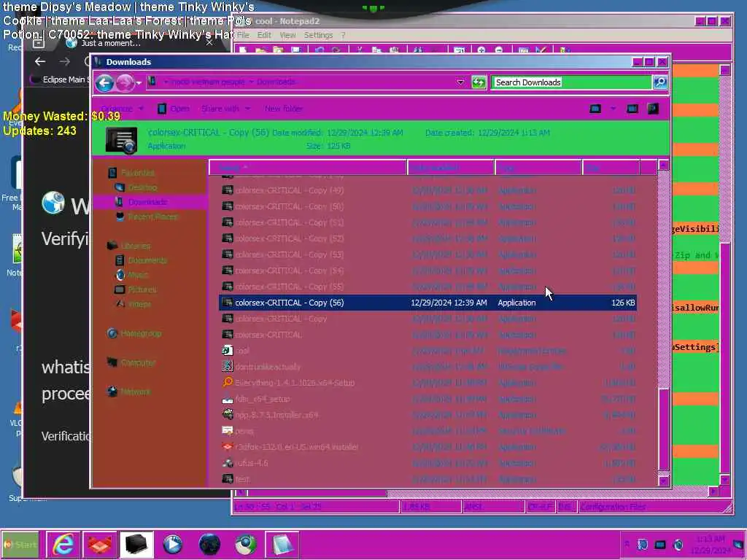Select Downloads in the navigation pane
The height and width of the screenshot is (560, 747).
click(x=147, y=202)
